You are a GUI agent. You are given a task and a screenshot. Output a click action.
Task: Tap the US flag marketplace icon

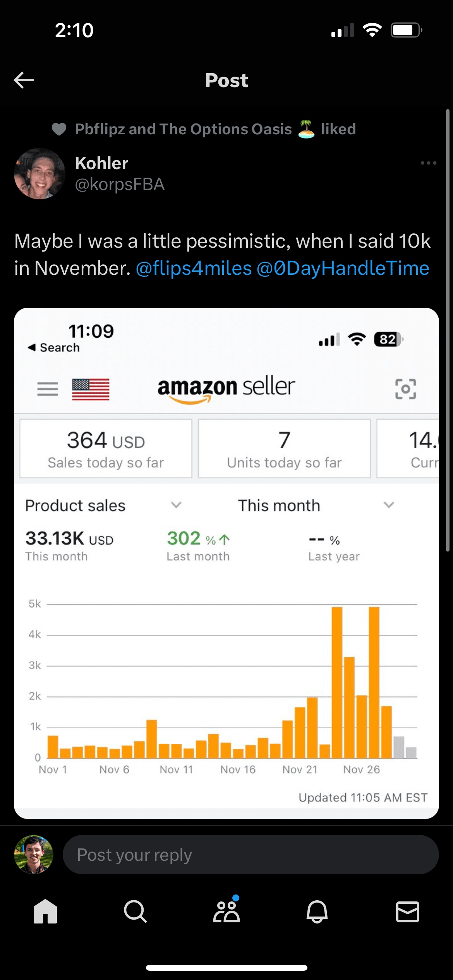pos(91,389)
